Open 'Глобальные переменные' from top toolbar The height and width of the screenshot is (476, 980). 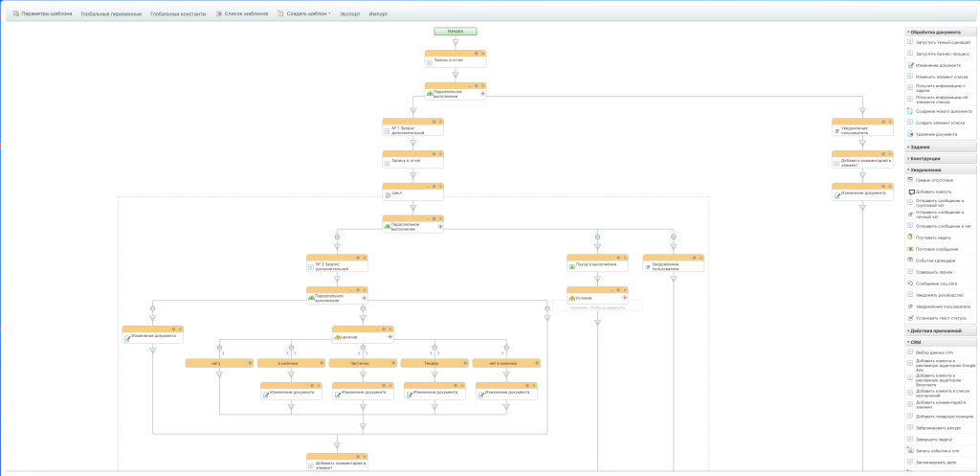111,14
